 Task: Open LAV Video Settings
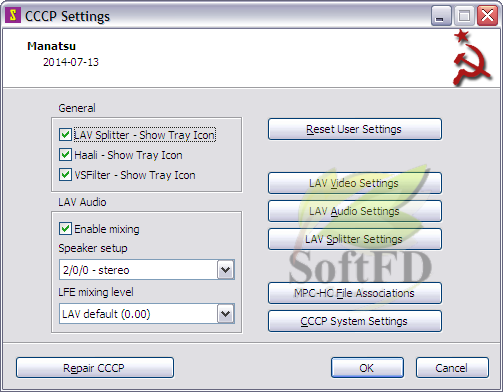[355, 183]
